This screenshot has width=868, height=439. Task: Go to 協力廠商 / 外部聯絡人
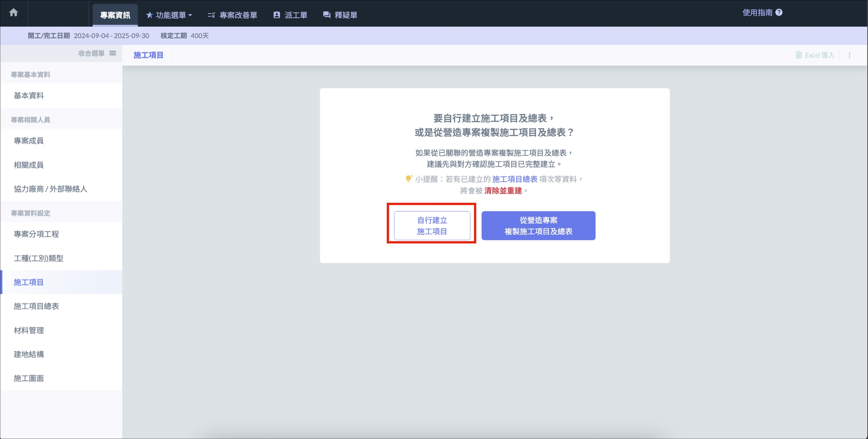tap(50, 189)
